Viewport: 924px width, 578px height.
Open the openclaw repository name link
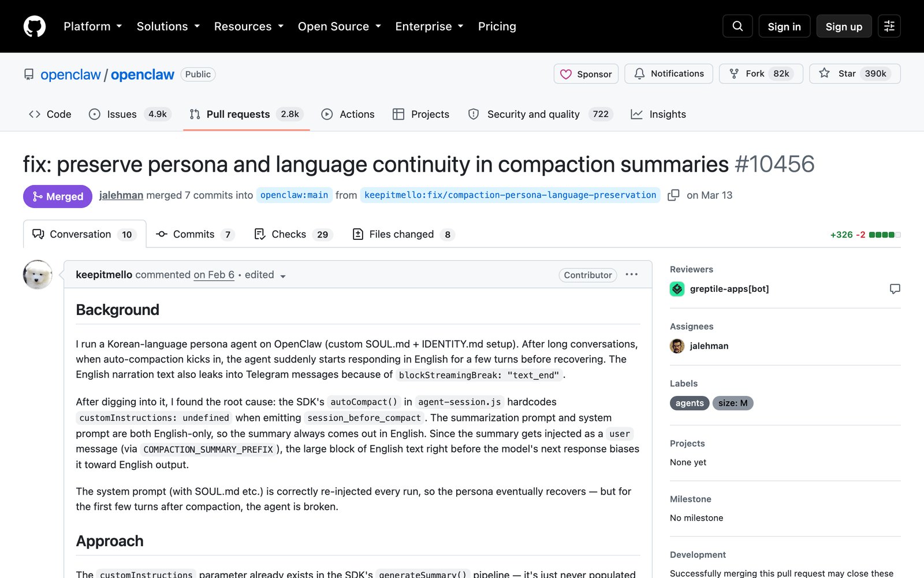(143, 75)
